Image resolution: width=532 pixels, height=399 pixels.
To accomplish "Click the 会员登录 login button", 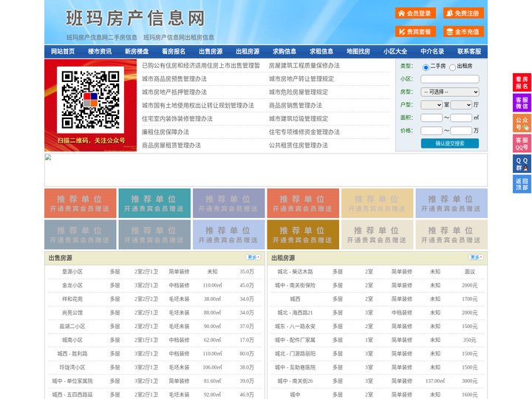I will (415, 13).
